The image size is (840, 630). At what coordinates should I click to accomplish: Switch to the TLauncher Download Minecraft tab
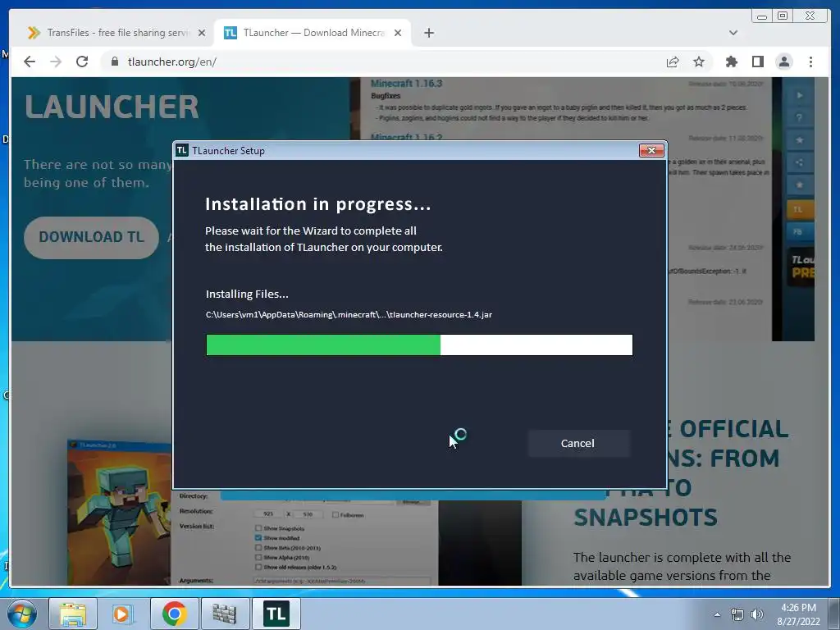313,33
